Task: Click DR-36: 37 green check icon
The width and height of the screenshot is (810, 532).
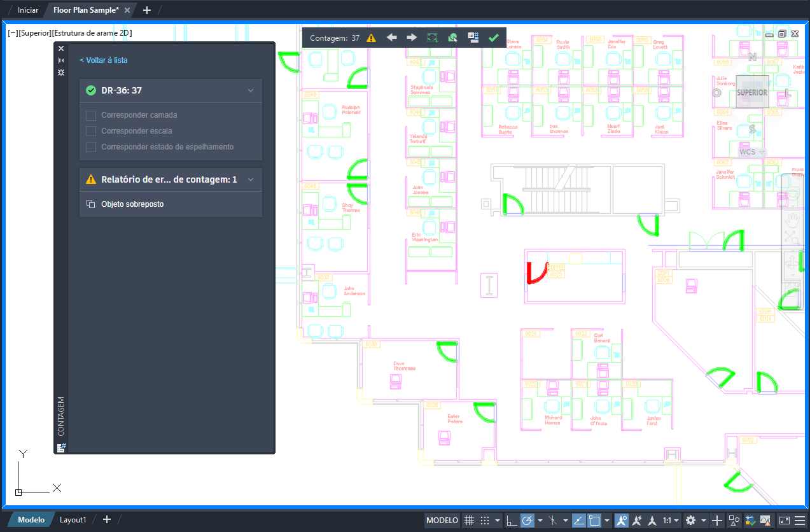Action: (x=91, y=90)
